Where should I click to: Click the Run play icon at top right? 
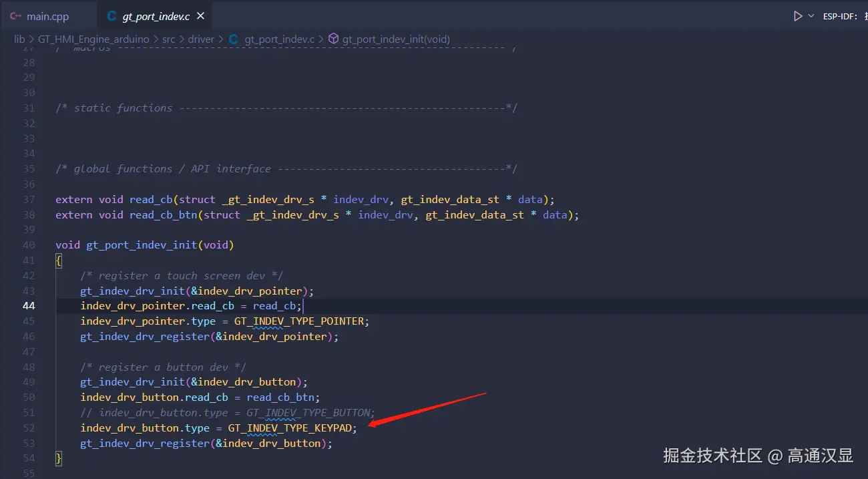pos(797,16)
